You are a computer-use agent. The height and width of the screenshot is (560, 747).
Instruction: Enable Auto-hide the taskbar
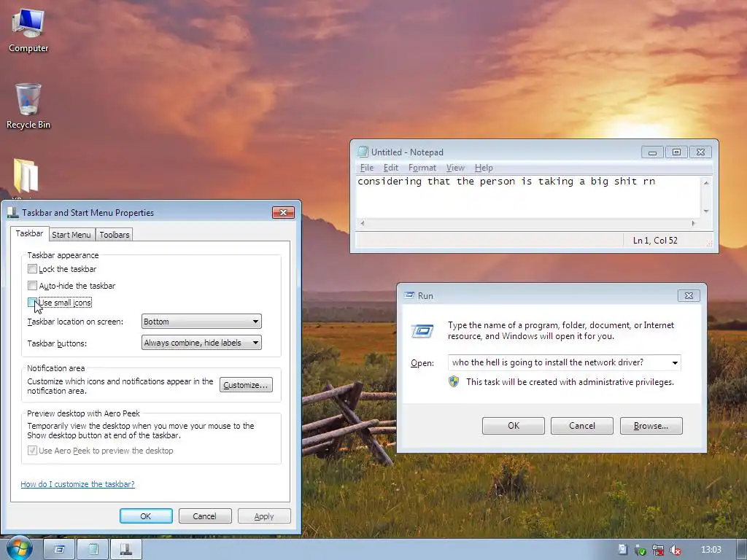32,285
